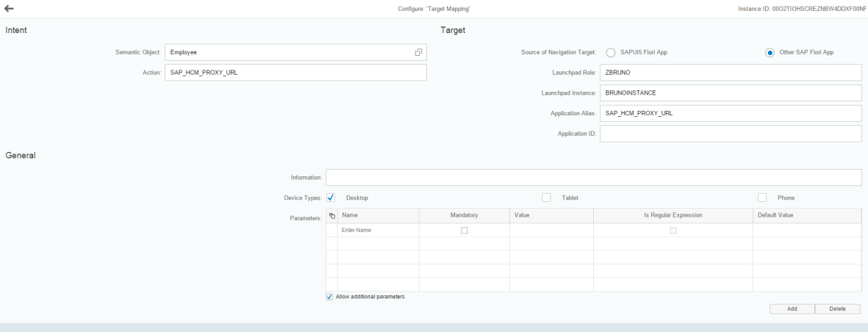
Task: Click the Information text field
Action: 592,178
